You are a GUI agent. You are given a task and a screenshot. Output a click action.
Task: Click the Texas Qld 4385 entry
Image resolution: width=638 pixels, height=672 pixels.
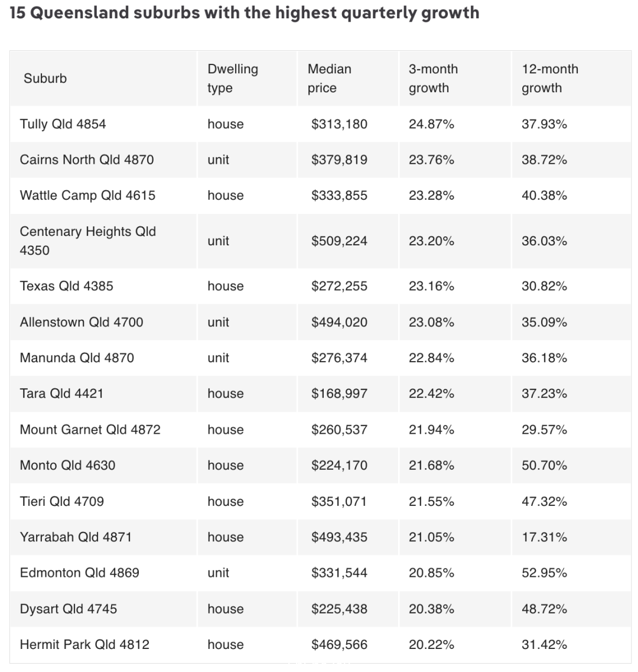[x=66, y=286]
